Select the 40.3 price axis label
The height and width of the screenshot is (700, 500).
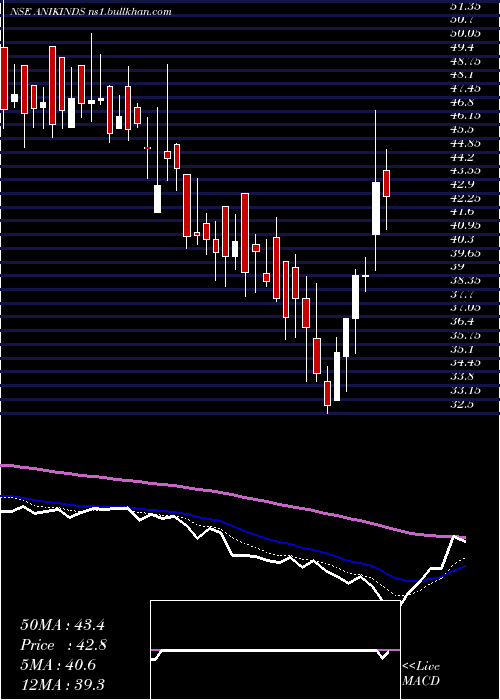pos(462,239)
